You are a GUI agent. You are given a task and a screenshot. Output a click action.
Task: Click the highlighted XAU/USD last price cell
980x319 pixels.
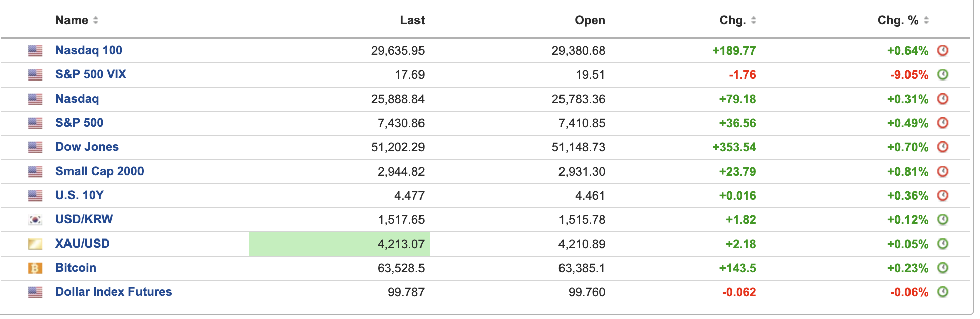339,244
